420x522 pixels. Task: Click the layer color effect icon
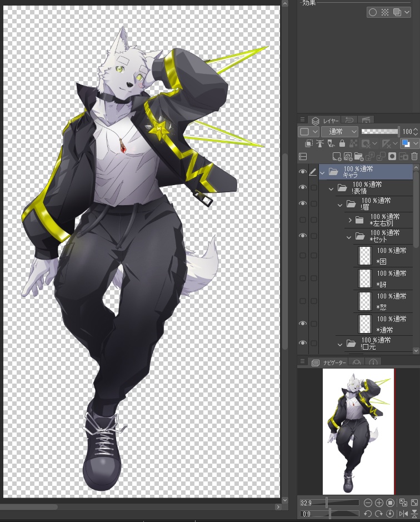tap(397, 12)
